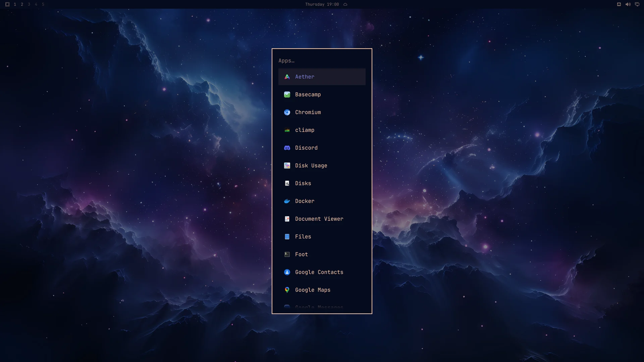The image size is (644, 362).
Task: Click the Discord logo icon
Action: pyautogui.click(x=287, y=148)
